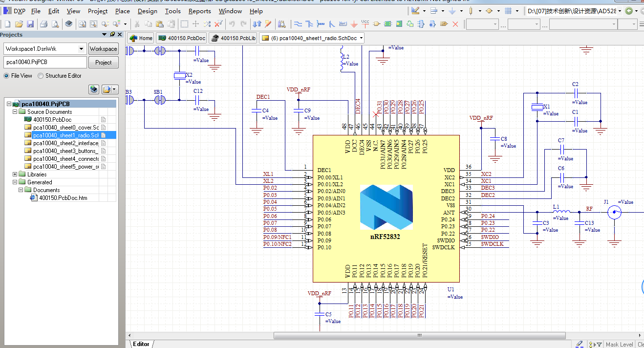Place a VCC power port
Screen dimensions: 644x348
(x=365, y=23)
